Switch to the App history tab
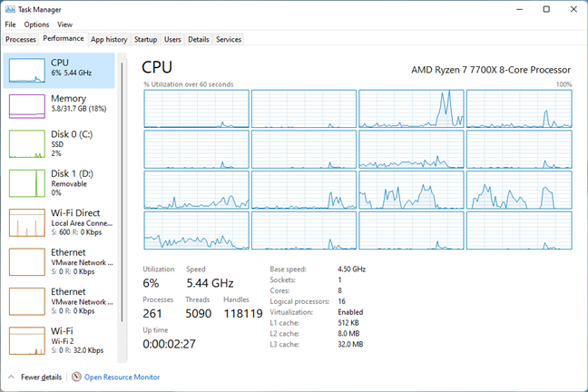Image resolution: width=588 pixels, height=392 pixels. point(109,40)
